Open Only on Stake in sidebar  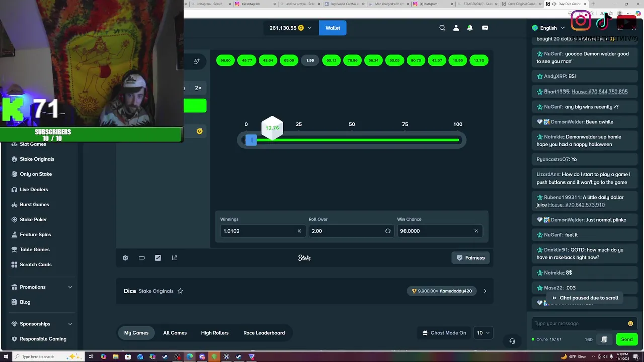point(36,174)
